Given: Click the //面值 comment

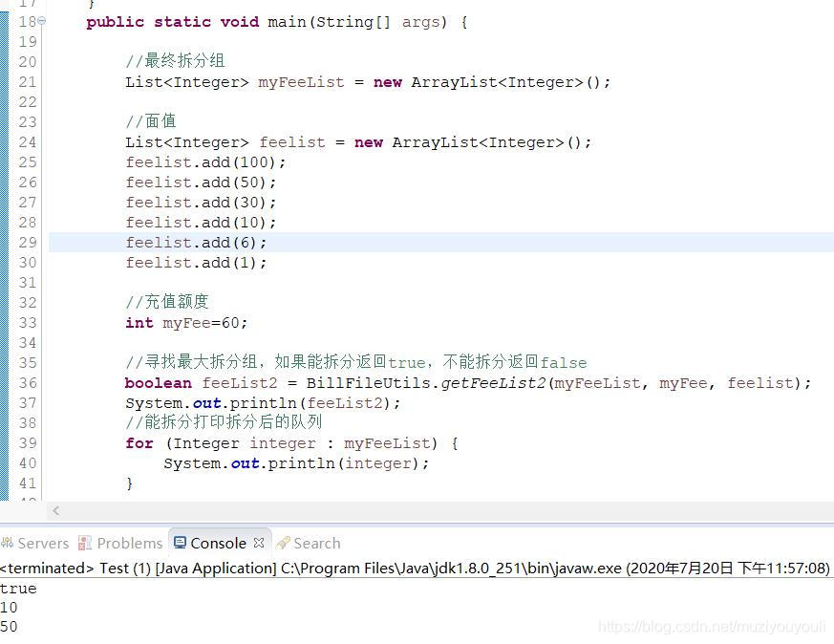Looking at the screenshot, I should point(151,120).
